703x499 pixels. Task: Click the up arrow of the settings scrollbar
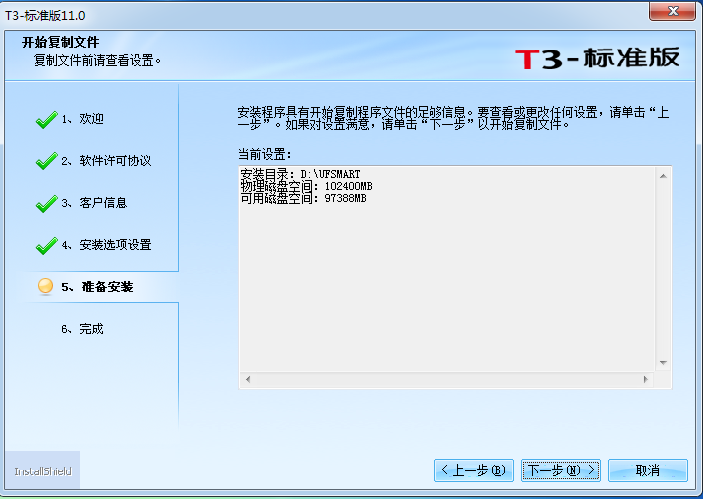(663, 176)
